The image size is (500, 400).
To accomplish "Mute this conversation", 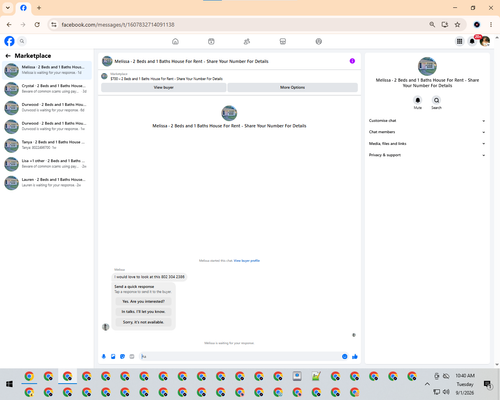I will [x=418, y=100].
